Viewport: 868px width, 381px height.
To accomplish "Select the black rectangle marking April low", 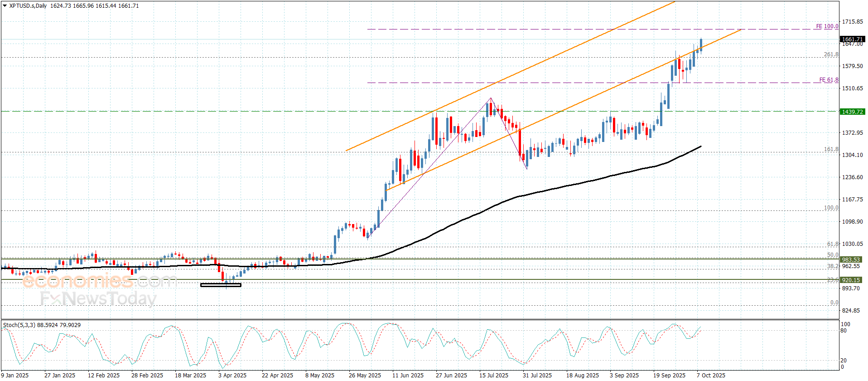I will pos(221,285).
